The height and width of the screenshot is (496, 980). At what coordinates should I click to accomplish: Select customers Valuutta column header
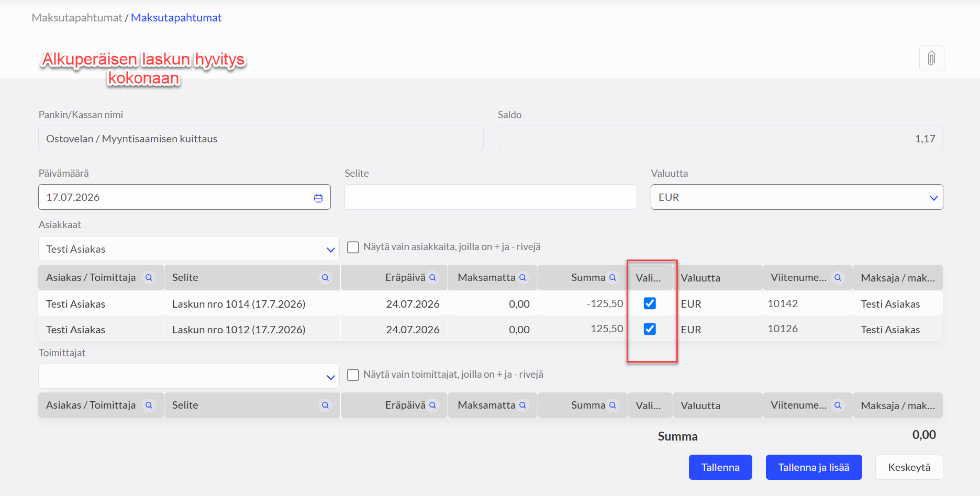[x=718, y=278]
